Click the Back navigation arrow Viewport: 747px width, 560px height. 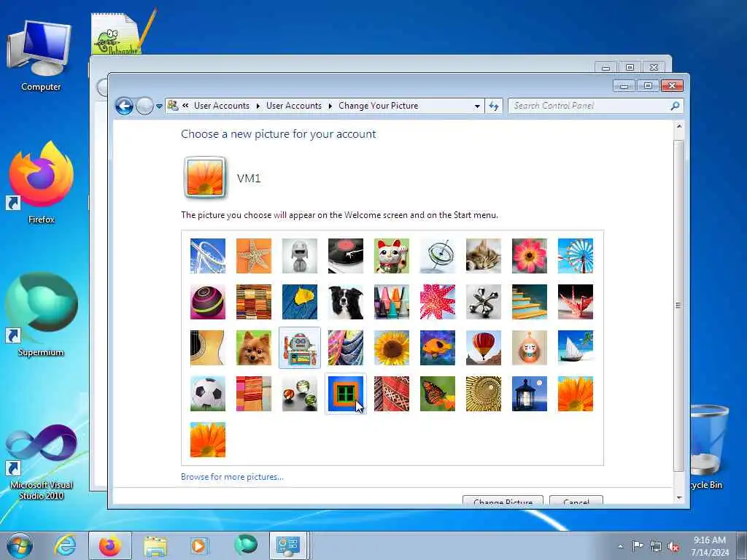click(124, 106)
